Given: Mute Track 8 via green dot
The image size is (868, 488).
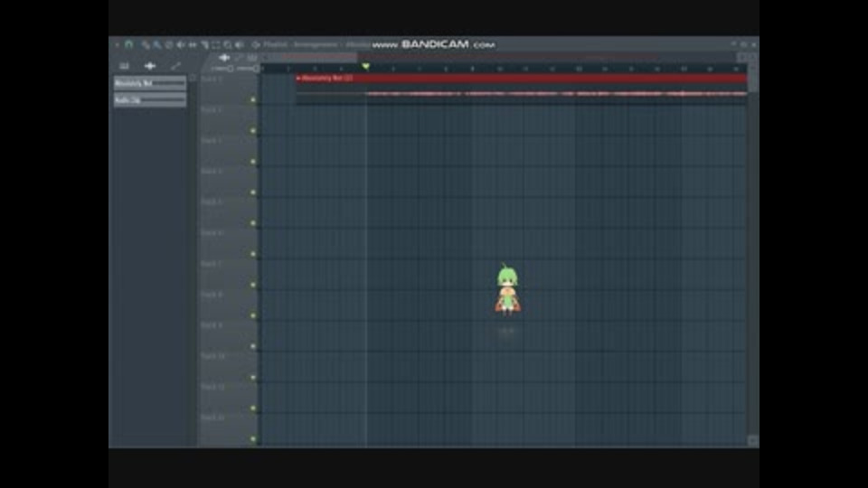Looking at the screenshot, I should (x=253, y=315).
